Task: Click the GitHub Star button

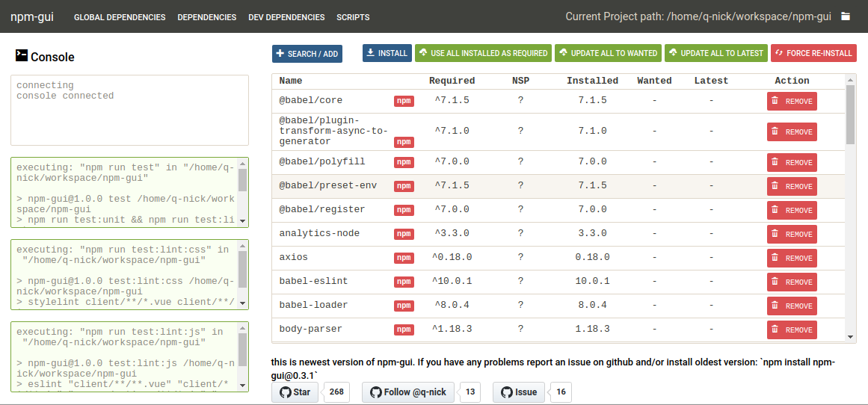Action: point(295,392)
